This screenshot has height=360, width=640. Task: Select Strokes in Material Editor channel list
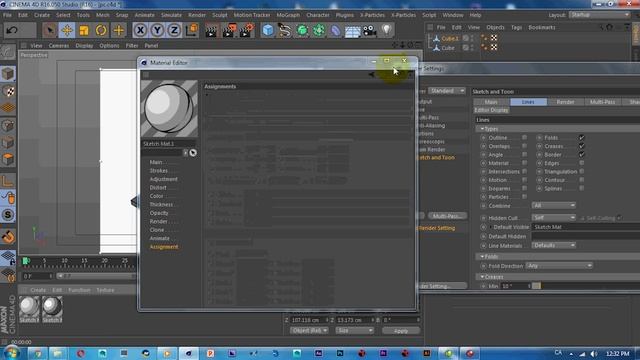158,171
